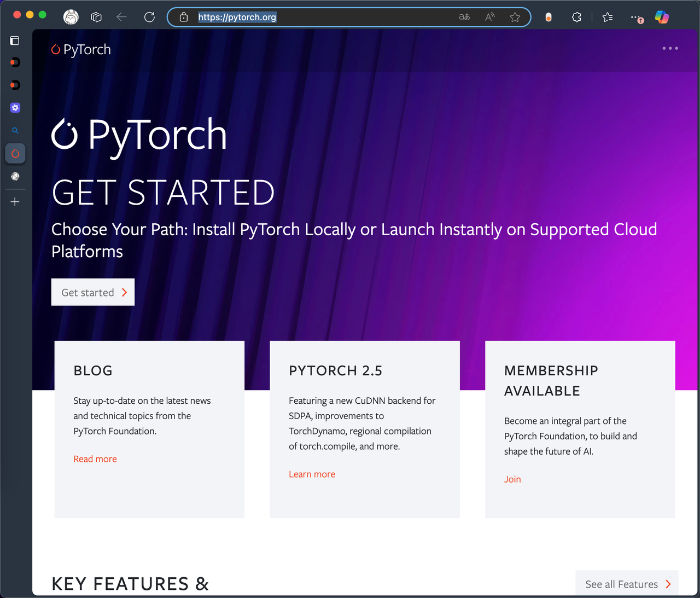This screenshot has height=598, width=700.
Task: Open a new tab with plus button
Action: tap(15, 202)
